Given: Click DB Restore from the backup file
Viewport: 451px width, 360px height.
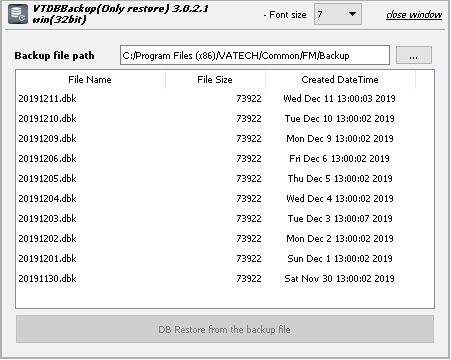Looking at the screenshot, I should (x=225, y=329).
